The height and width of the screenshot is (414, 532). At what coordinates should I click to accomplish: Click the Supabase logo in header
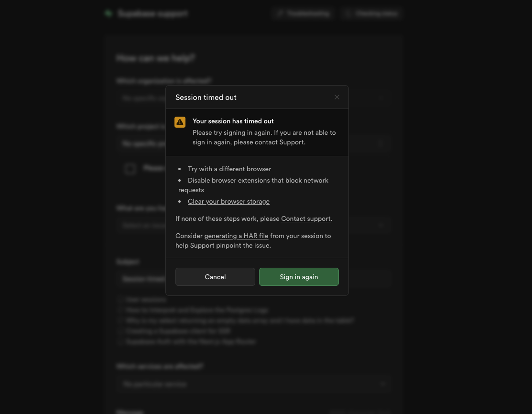109,13
